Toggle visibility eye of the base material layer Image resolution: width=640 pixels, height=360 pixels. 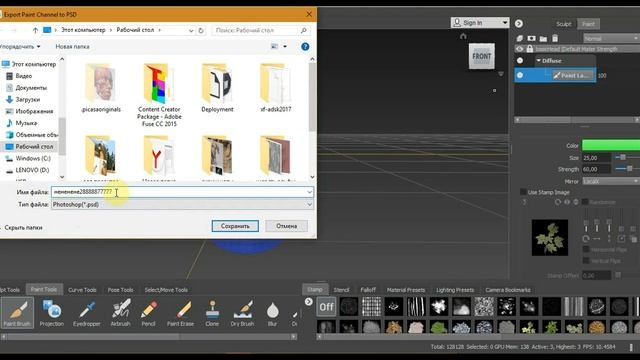click(520, 49)
